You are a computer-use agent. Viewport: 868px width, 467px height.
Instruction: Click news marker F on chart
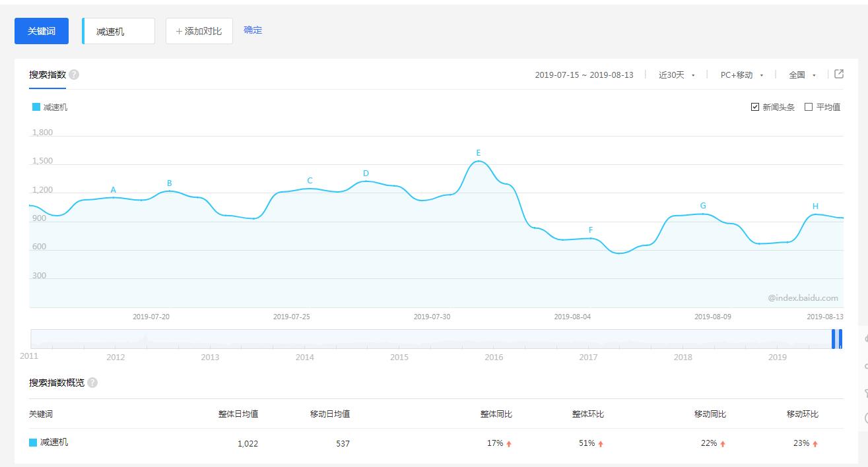click(591, 230)
